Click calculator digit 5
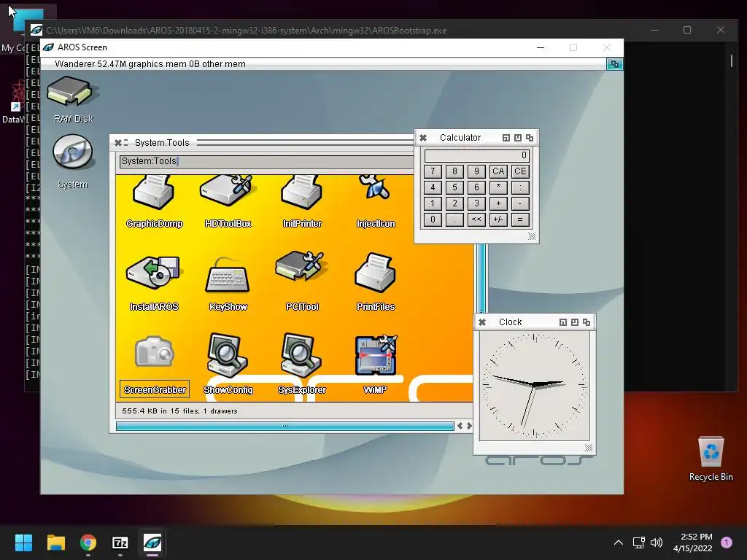This screenshot has width=747, height=560. tap(454, 187)
